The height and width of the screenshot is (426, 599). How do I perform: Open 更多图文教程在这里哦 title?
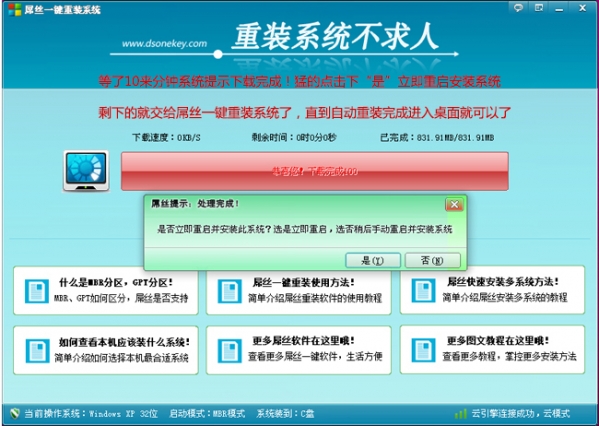point(498,340)
